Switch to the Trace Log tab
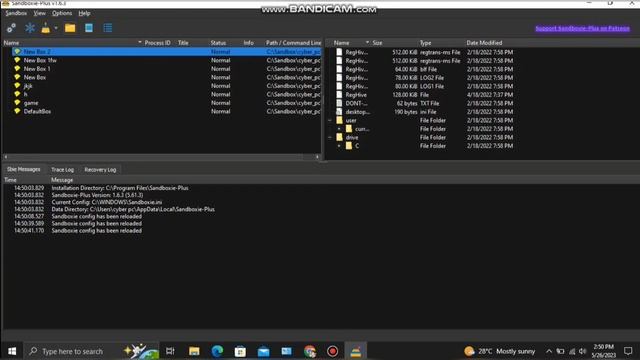640x360 pixels. coord(62,169)
